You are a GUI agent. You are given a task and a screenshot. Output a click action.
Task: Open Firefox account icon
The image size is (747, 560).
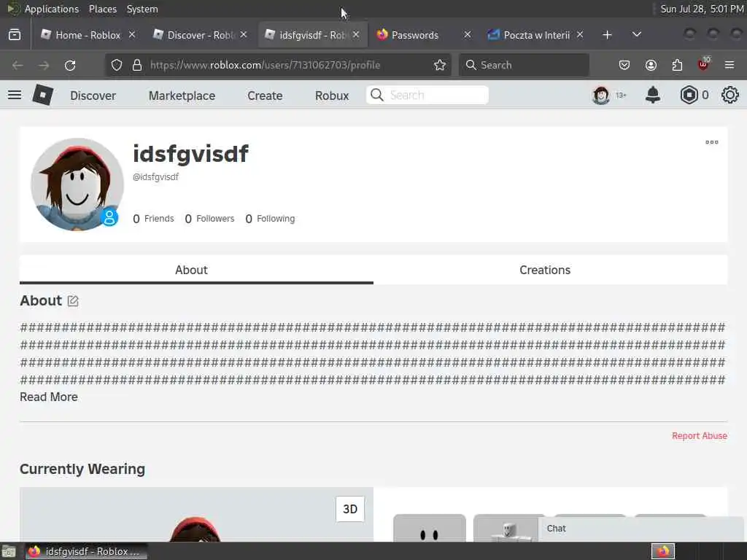(x=651, y=65)
